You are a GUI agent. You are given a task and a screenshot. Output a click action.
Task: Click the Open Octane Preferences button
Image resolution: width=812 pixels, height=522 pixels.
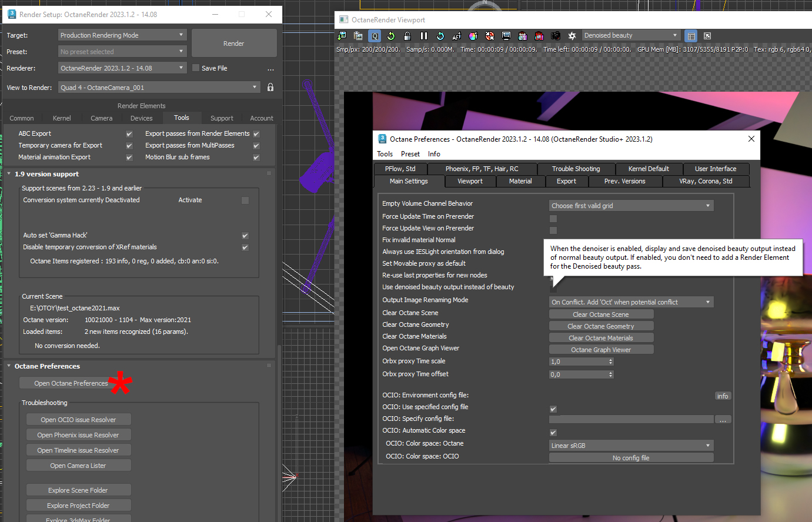pos(71,383)
